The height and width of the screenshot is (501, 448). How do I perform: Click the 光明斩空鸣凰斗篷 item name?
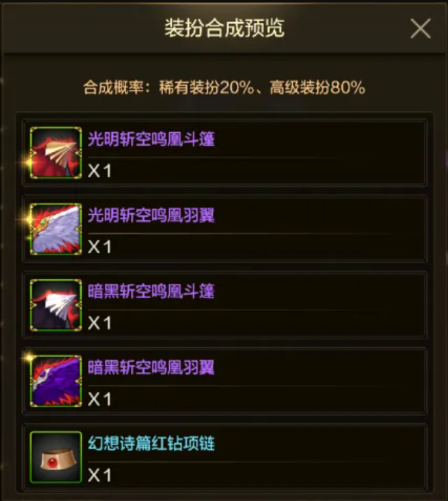tap(151, 139)
